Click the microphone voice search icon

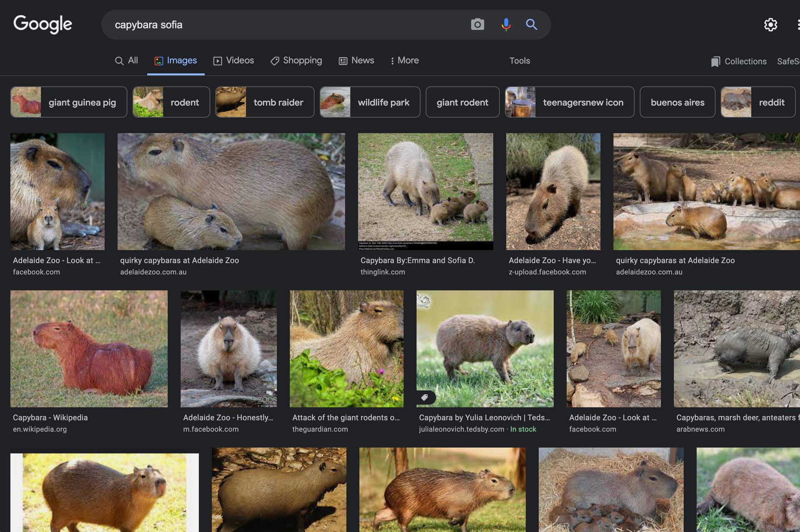506,25
